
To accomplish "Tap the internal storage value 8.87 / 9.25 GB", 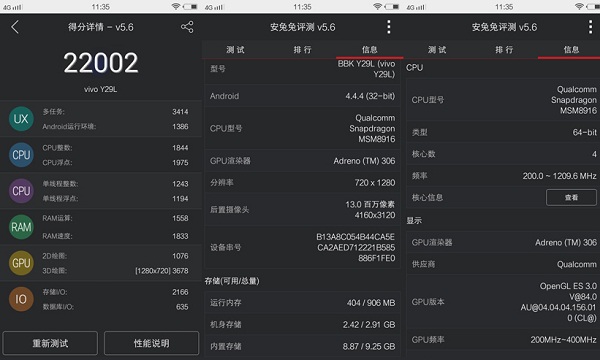I will pyautogui.click(x=369, y=346).
